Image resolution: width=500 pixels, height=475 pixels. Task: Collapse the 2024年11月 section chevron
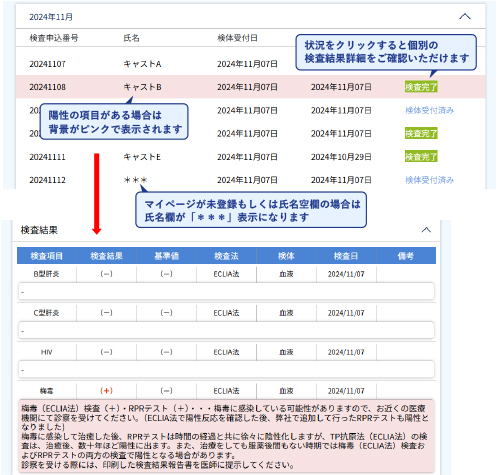click(465, 16)
